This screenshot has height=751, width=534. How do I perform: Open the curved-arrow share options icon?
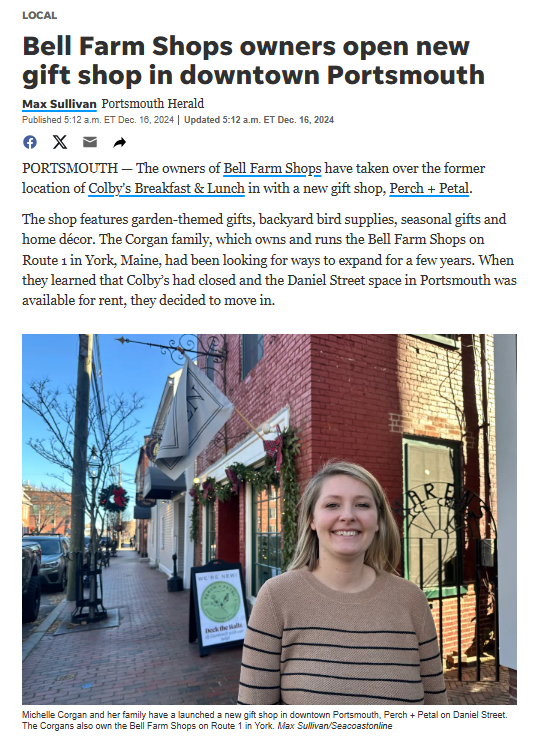(120, 142)
